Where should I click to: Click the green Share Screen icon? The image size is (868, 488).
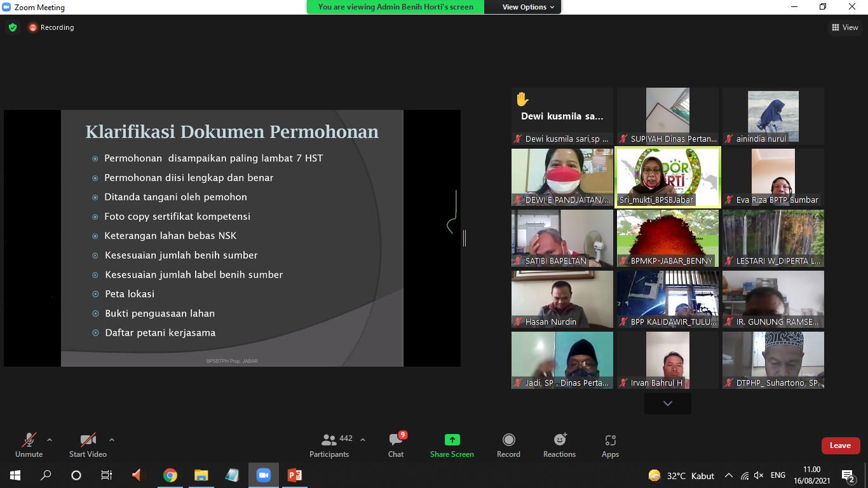click(452, 440)
